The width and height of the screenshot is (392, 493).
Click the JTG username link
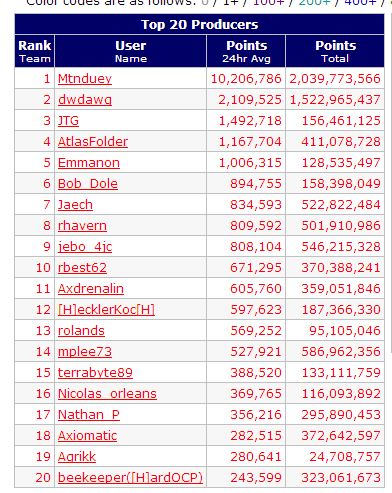[x=68, y=121]
